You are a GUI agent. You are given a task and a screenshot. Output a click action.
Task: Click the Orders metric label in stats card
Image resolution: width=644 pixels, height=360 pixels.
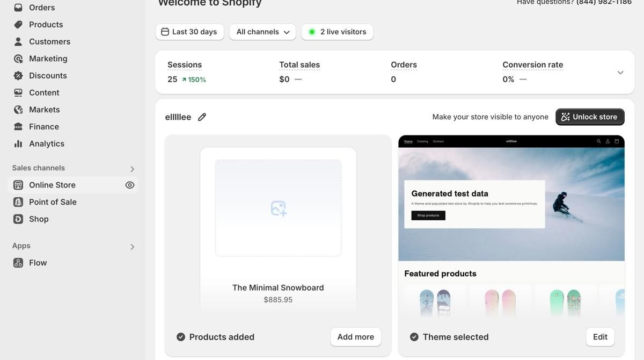pos(404,65)
